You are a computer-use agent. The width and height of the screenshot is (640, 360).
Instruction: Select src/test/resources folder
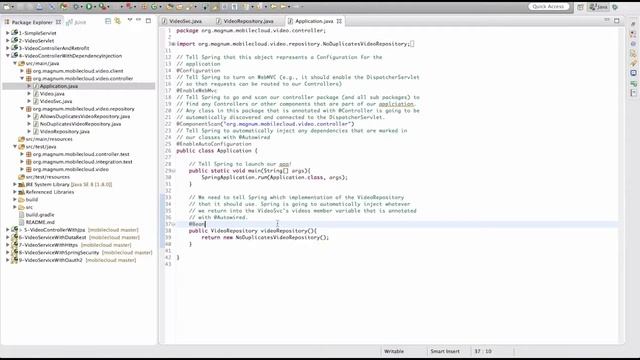click(x=47, y=177)
